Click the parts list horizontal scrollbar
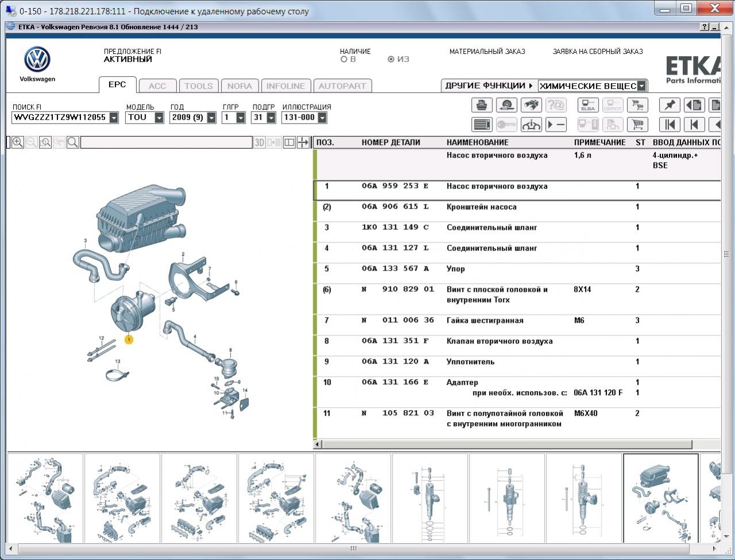 (507, 444)
